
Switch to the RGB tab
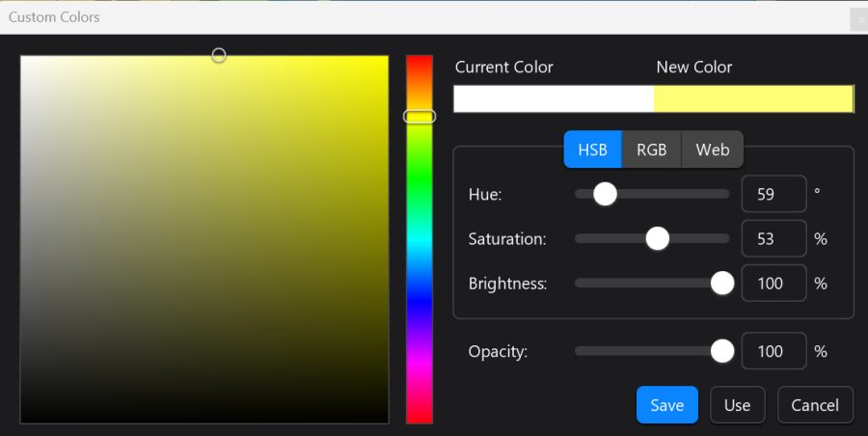[x=652, y=150]
